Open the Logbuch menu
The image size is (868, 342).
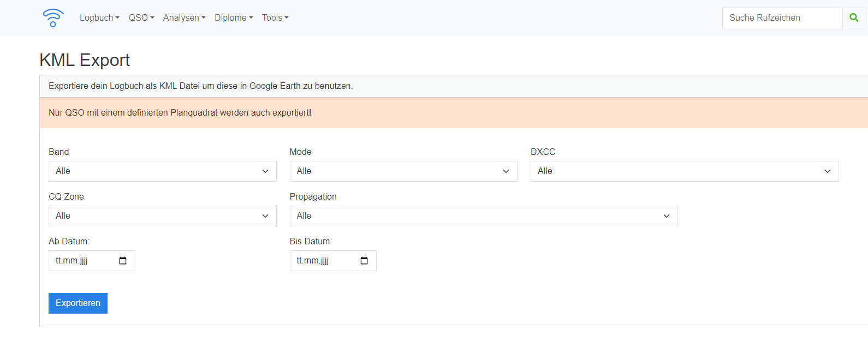coord(99,18)
